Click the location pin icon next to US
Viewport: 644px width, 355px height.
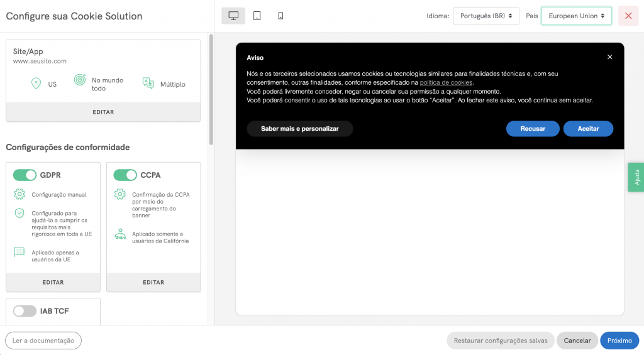click(x=36, y=84)
